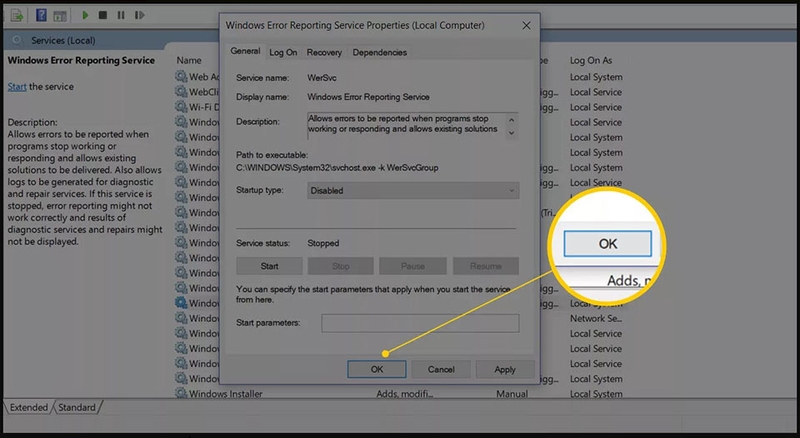Open the blue Help toolbar icon
The height and width of the screenshot is (438, 800).
click(41, 15)
